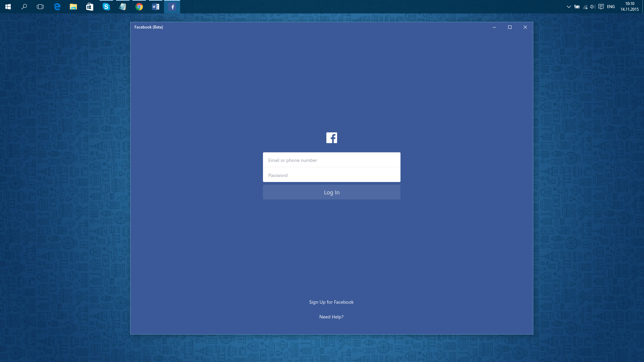Click the battery status tray icon
Image resolution: width=644 pixels, height=362 pixels.
click(x=577, y=7)
